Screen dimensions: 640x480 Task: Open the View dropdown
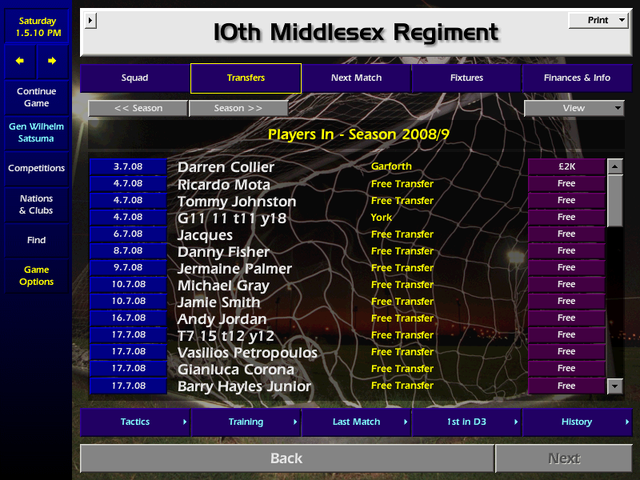pos(574,108)
